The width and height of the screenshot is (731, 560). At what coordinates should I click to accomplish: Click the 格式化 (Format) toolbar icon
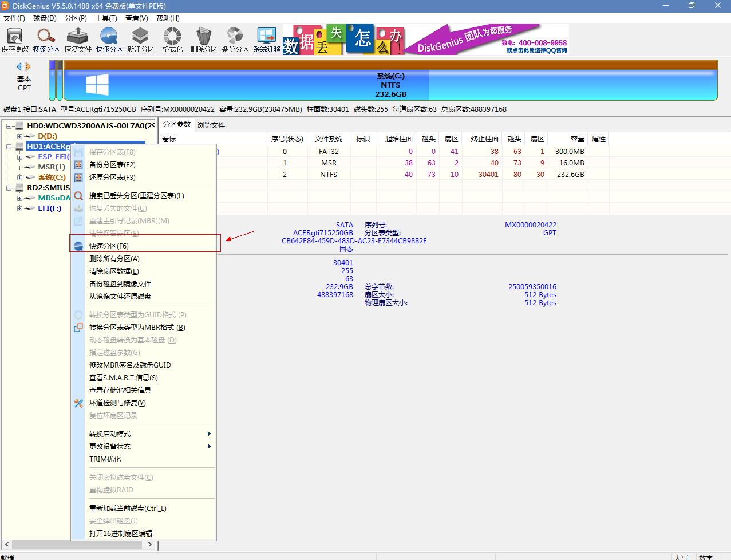click(172, 40)
